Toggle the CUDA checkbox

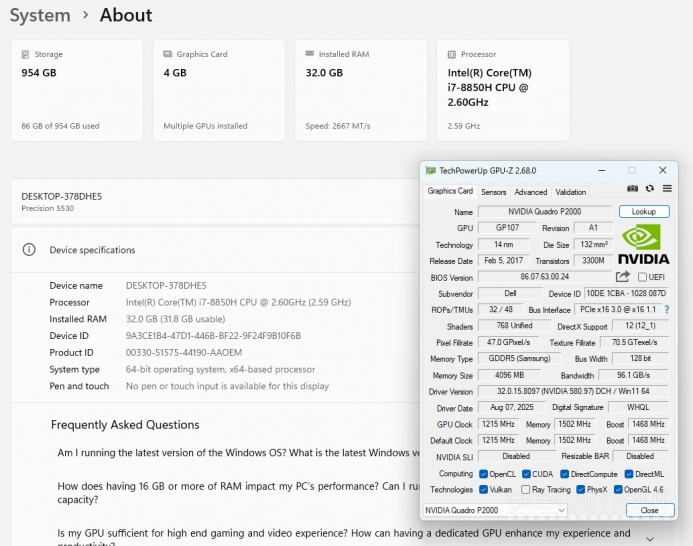click(x=526, y=474)
